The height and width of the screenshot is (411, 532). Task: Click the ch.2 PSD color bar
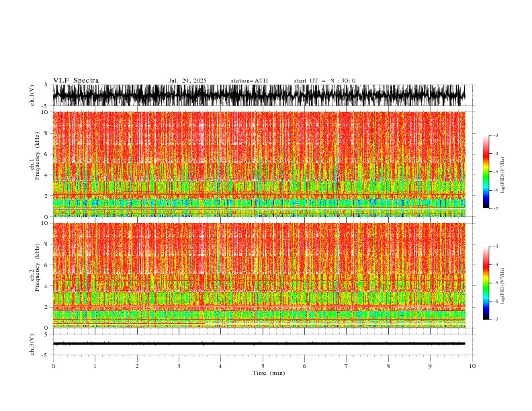486,283
